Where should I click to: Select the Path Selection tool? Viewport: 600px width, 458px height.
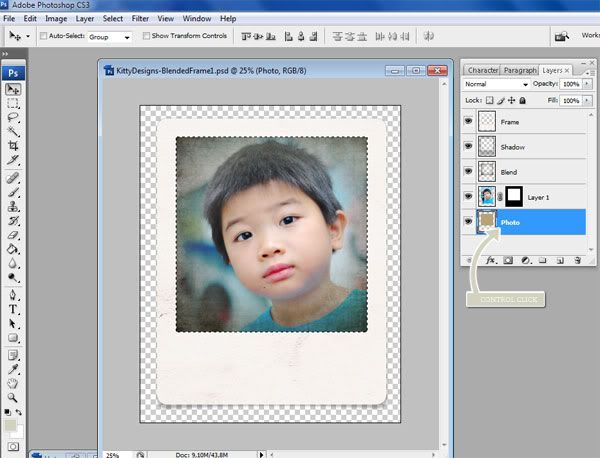[13, 324]
